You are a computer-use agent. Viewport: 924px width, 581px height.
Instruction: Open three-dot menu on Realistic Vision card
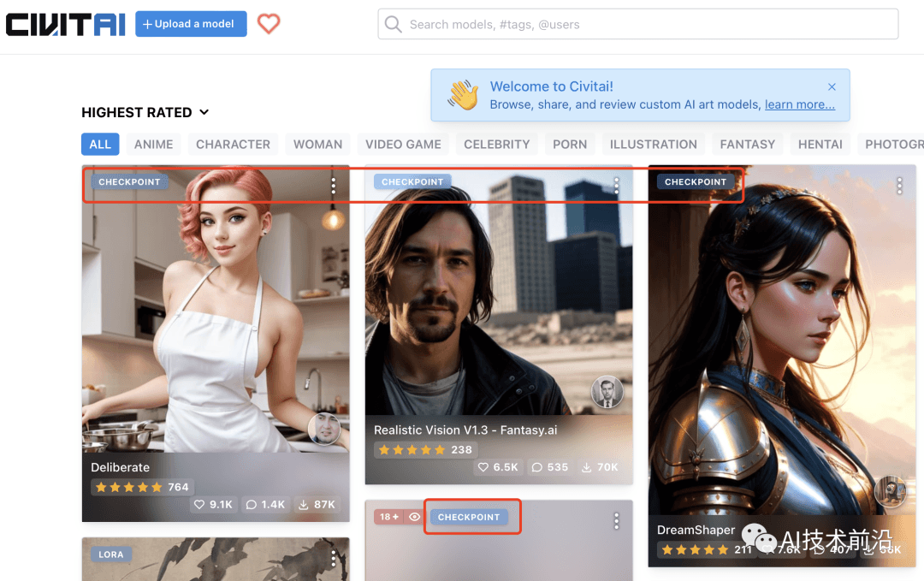pyautogui.click(x=616, y=185)
